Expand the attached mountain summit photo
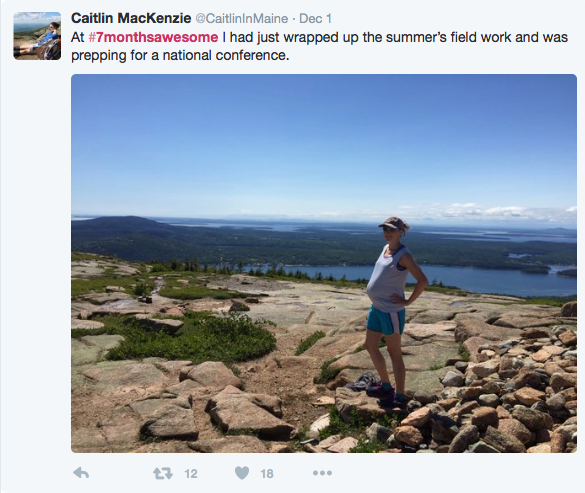The width and height of the screenshot is (585, 493). (x=324, y=263)
